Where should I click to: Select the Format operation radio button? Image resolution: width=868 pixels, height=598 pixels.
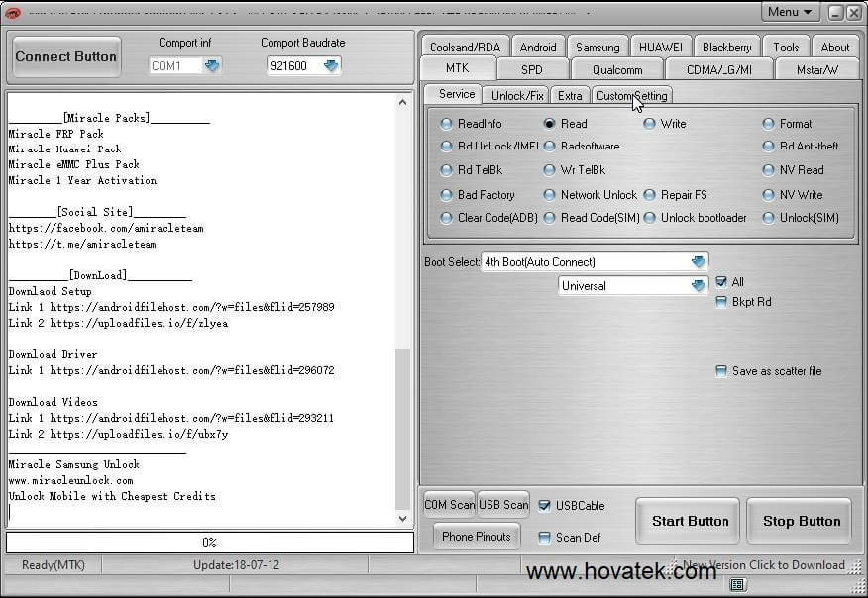pos(768,123)
